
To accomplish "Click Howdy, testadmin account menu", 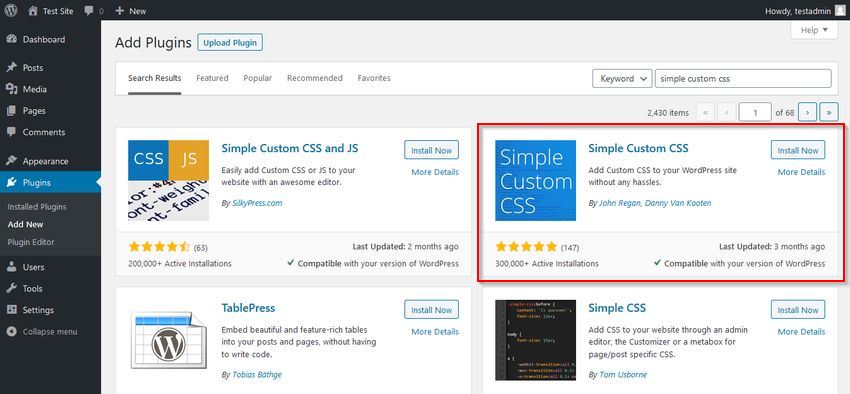I will (x=805, y=11).
